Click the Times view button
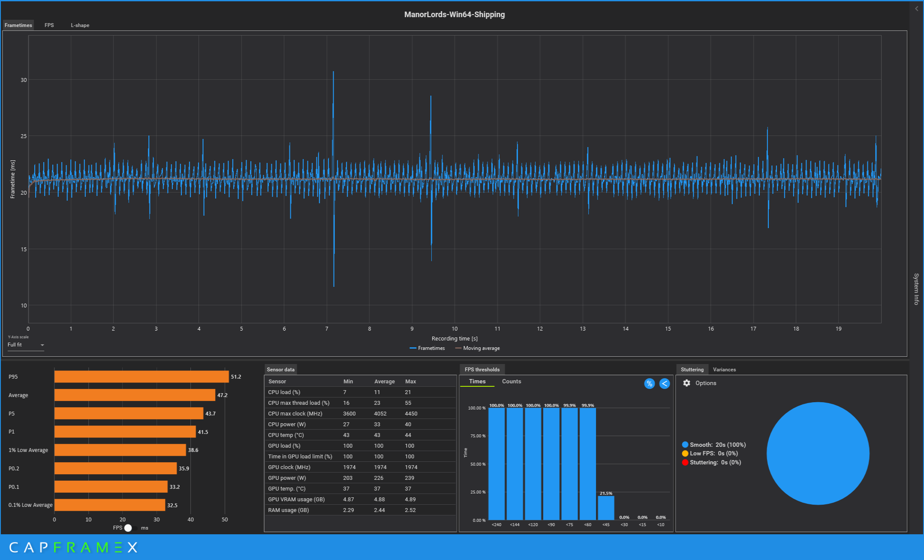The height and width of the screenshot is (560, 924). [477, 381]
